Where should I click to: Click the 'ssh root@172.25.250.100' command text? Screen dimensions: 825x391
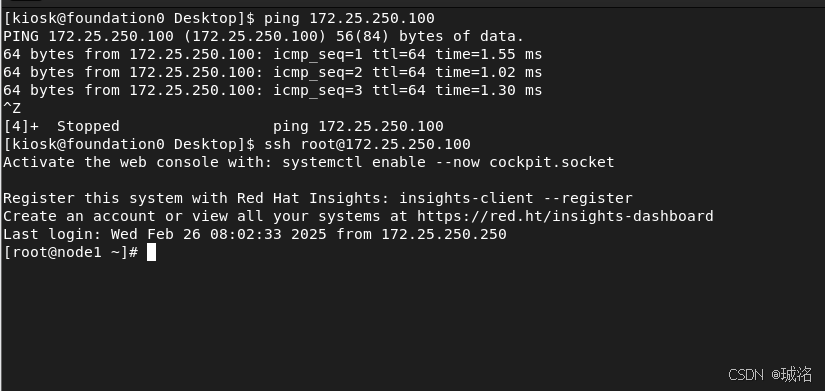(367, 144)
